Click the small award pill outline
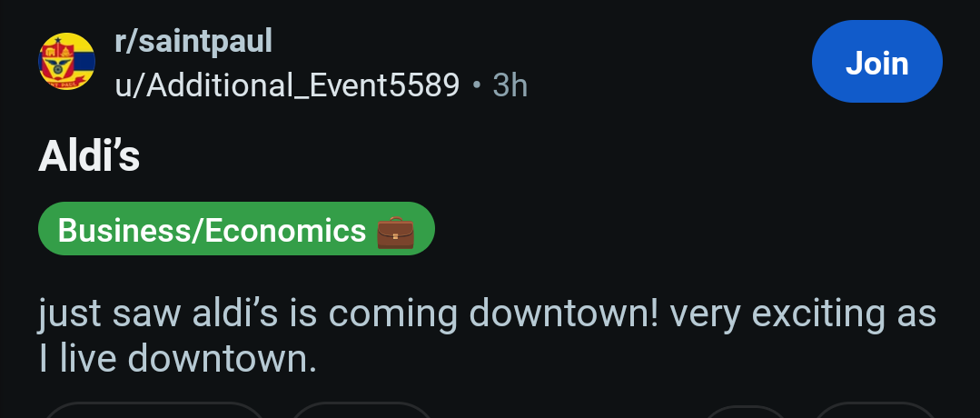Viewport: 980px width, 418px height. click(x=747, y=412)
